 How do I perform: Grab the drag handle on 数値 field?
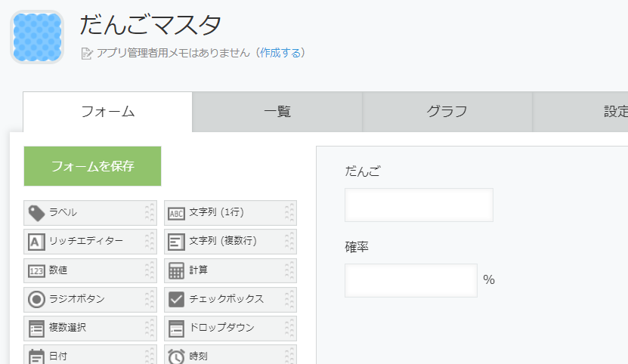(x=150, y=270)
